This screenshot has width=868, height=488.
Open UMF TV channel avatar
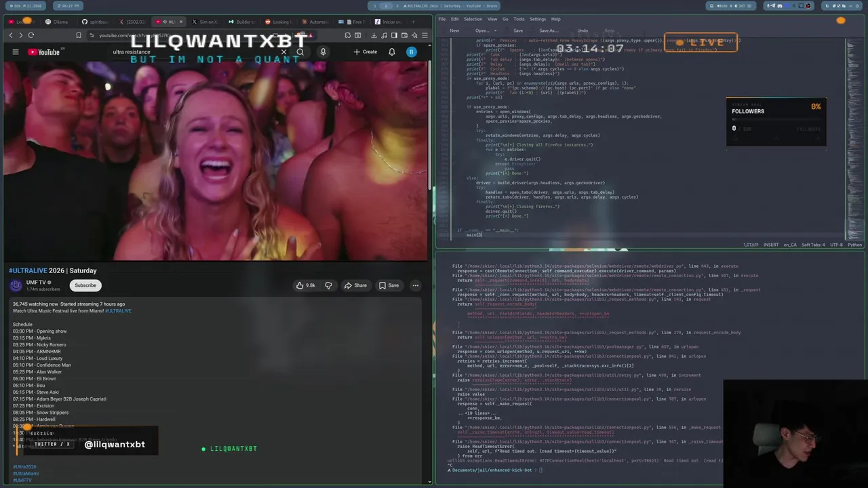point(16,285)
